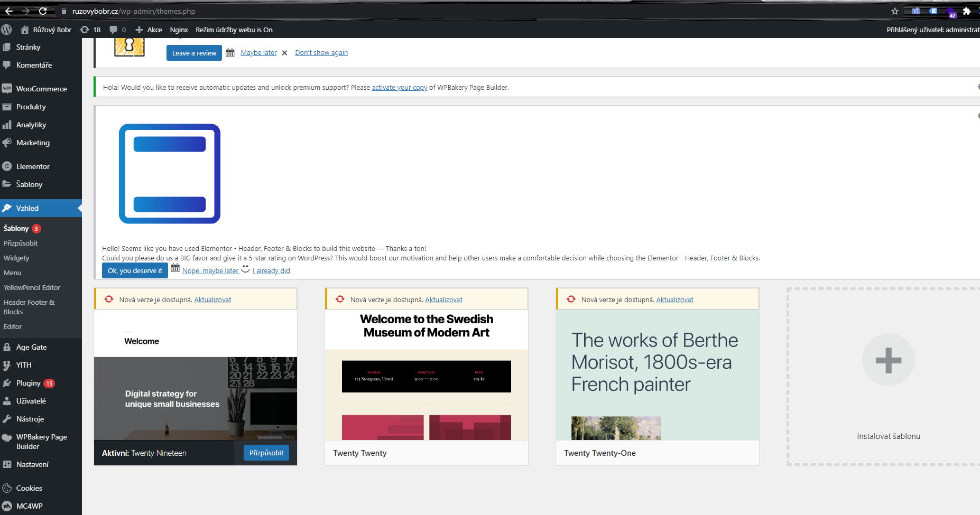Open Přizpůsobit submenu item
980x515 pixels.
click(x=21, y=243)
